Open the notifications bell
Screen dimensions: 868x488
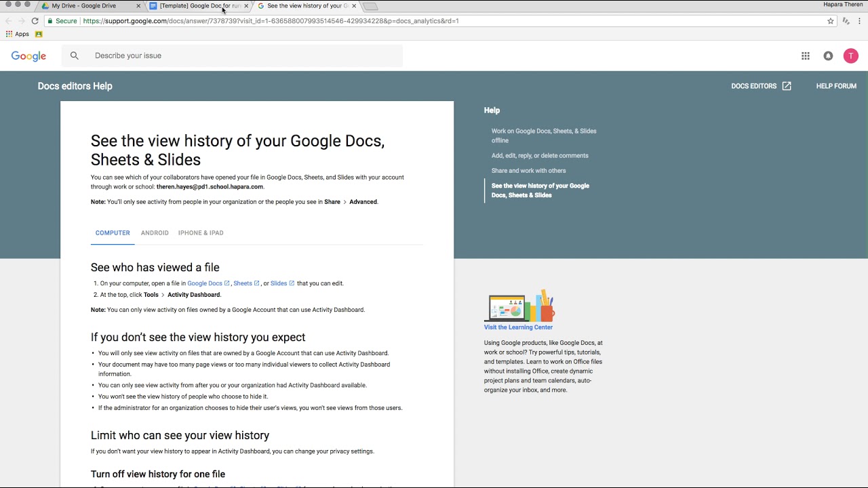(828, 56)
